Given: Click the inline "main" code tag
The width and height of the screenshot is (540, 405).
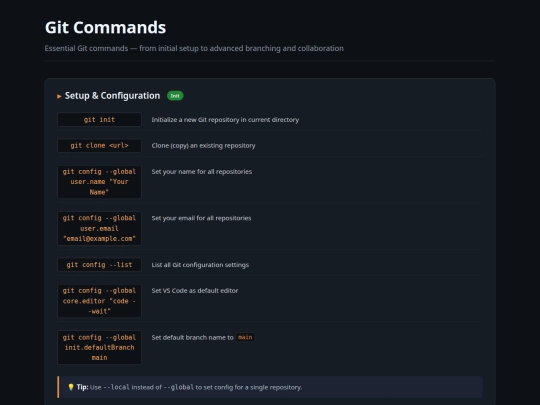Looking at the screenshot, I should [x=245, y=337].
